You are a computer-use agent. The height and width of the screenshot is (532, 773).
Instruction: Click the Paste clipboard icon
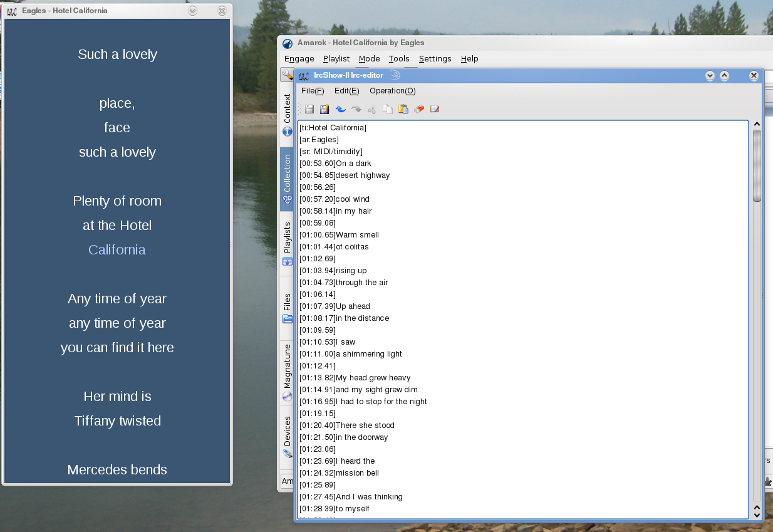pos(403,109)
